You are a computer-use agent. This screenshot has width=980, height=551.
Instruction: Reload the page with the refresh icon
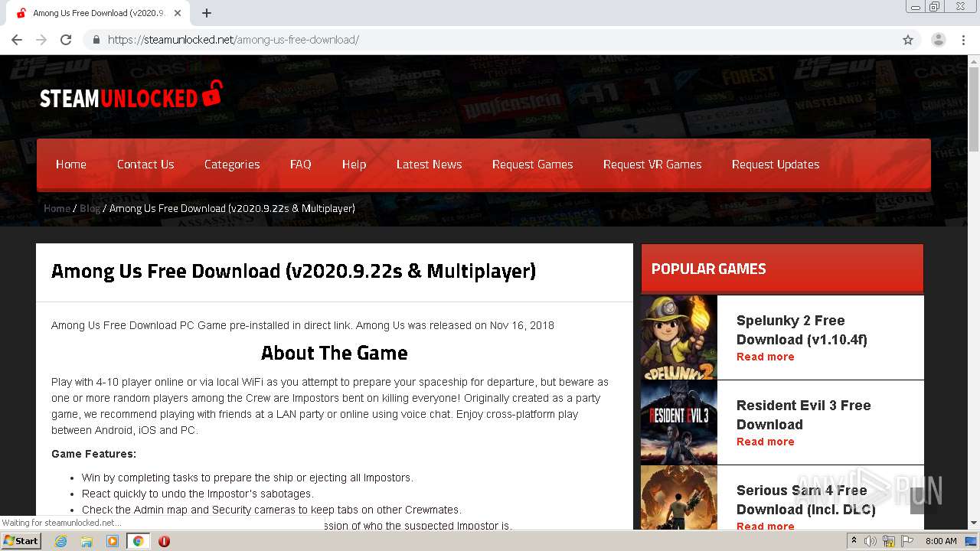(x=66, y=40)
